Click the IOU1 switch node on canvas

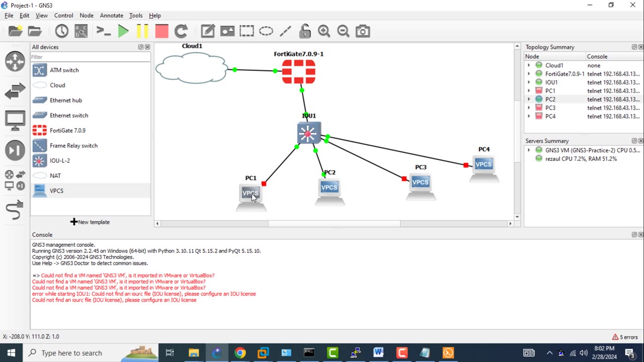click(308, 133)
